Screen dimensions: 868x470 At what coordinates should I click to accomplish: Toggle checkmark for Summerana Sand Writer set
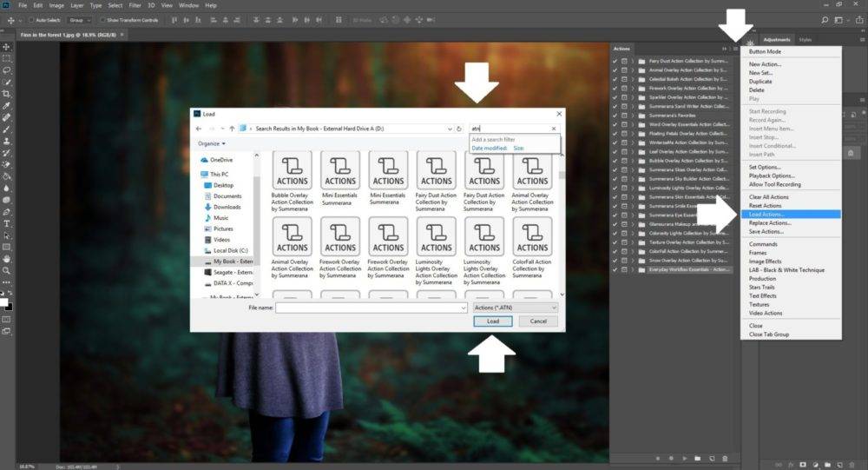(615, 106)
